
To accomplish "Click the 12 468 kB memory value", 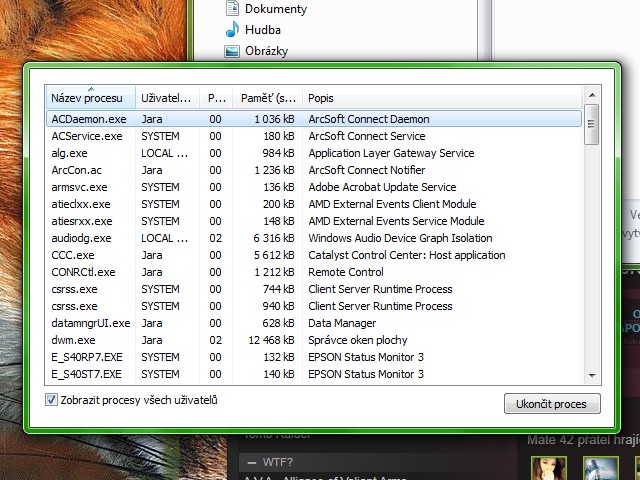I will (271, 340).
